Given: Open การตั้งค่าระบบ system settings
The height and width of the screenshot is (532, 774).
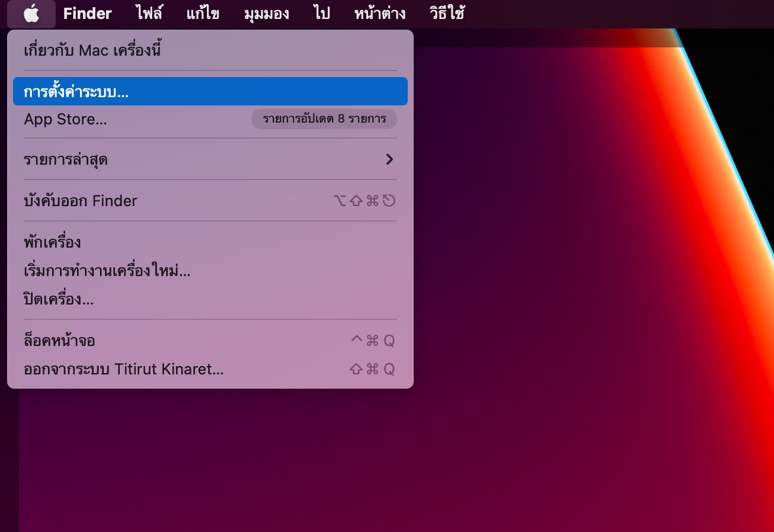Looking at the screenshot, I should 76,92.
